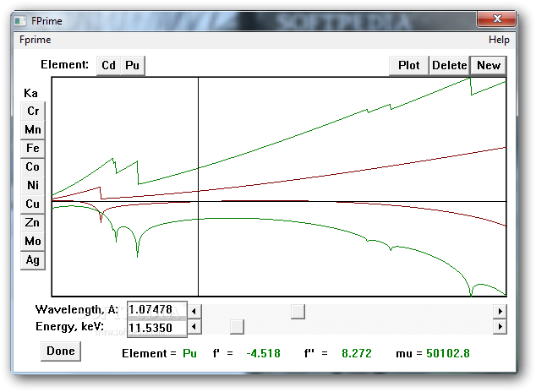
Task: Click the f'' value 8.272
Action: tap(357, 353)
